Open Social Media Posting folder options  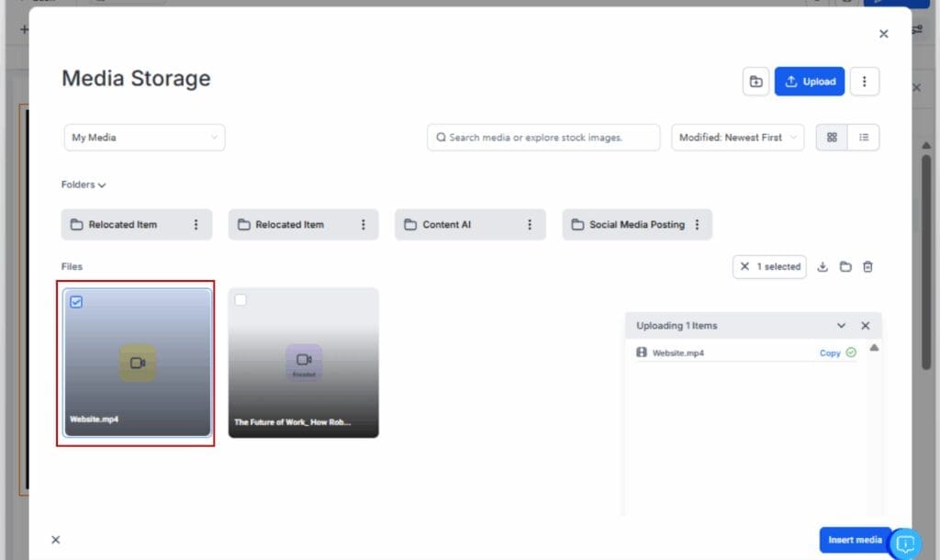698,225
